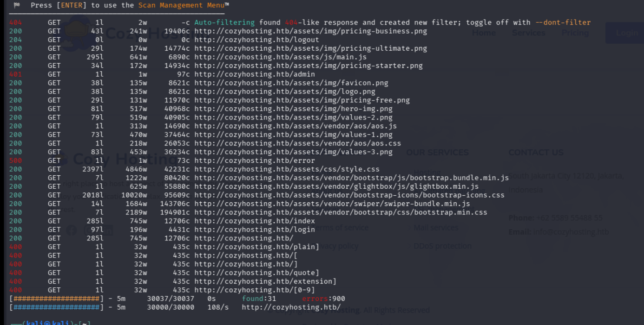Open the cozyhosting.htb/admin URL

point(254,74)
